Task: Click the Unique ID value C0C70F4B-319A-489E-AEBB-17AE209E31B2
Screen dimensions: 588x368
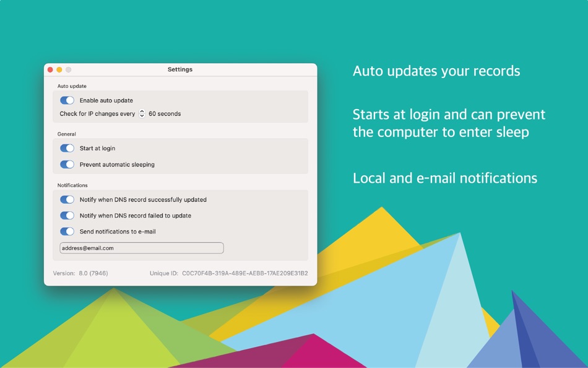Action: pos(245,273)
